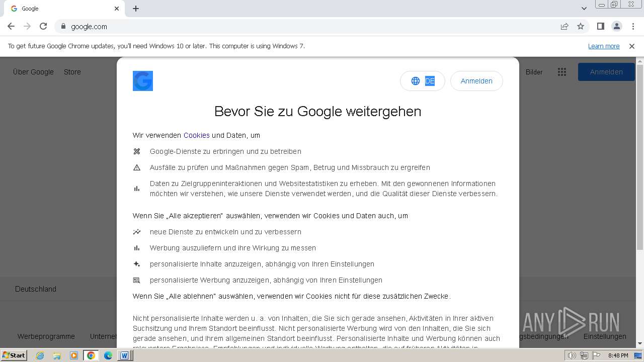Screen dimensions: 644x362
Task: Click the address bar showing google.com
Action: click(307, 26)
